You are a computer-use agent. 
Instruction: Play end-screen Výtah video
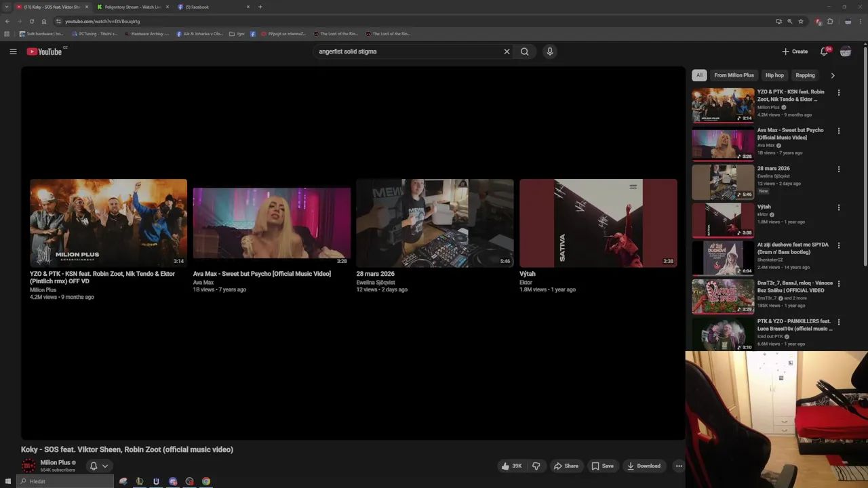click(x=598, y=222)
